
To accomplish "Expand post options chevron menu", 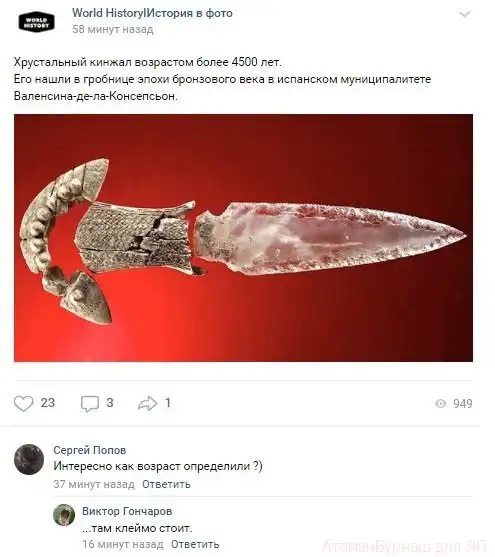I will (464, 15).
